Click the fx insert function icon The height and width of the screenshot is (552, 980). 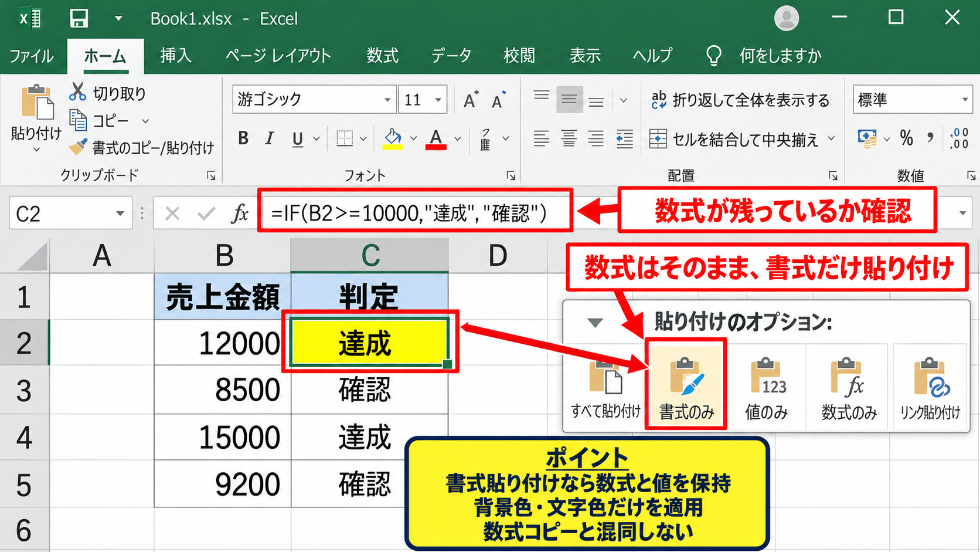(x=240, y=214)
